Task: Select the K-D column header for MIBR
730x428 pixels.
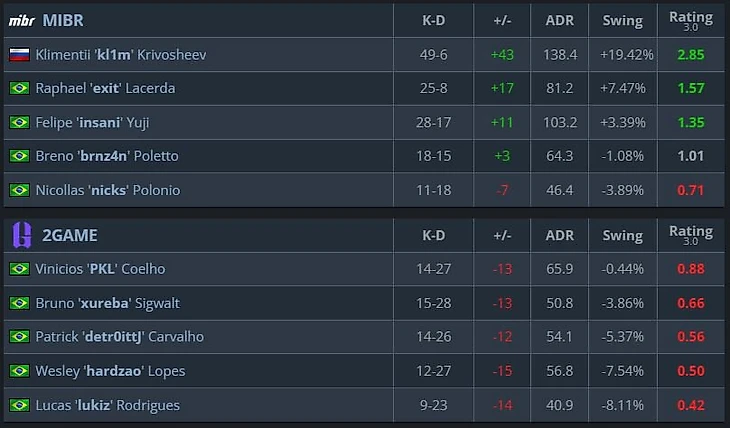Action: (x=433, y=21)
